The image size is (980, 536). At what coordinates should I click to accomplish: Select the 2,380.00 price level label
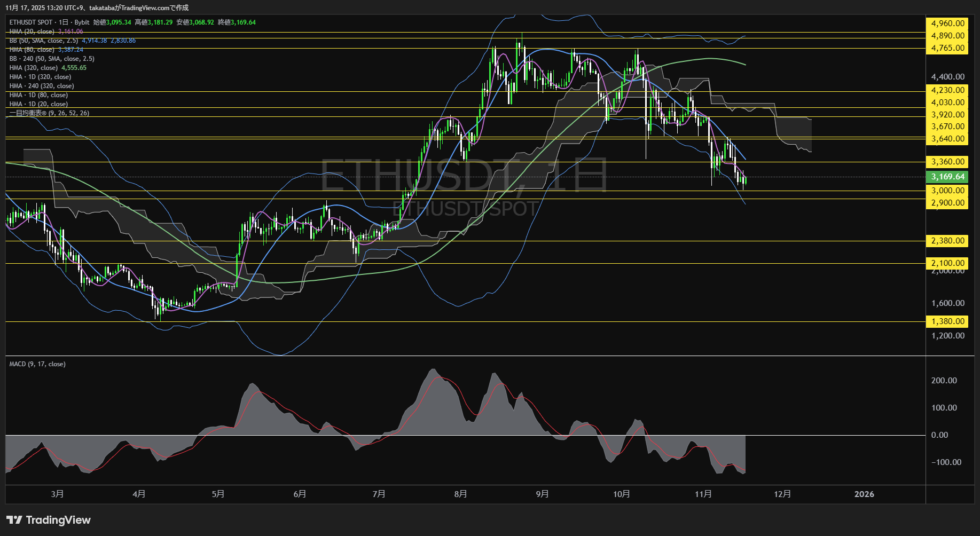click(947, 241)
